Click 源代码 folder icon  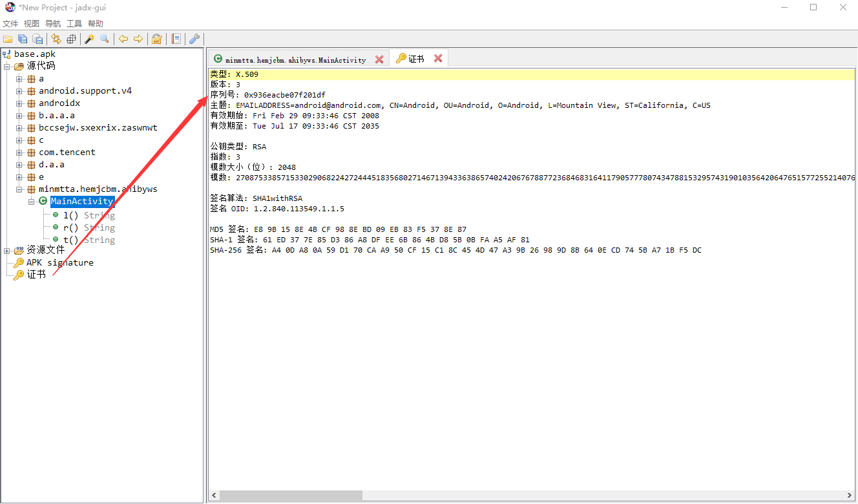19,66
